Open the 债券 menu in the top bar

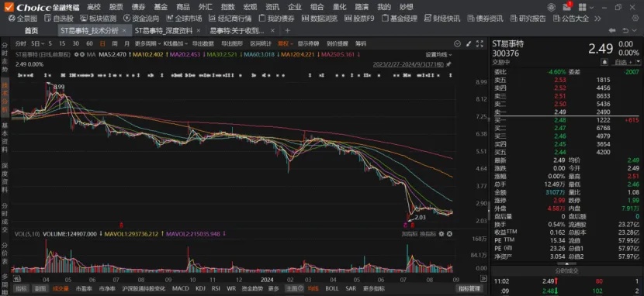pos(138,7)
